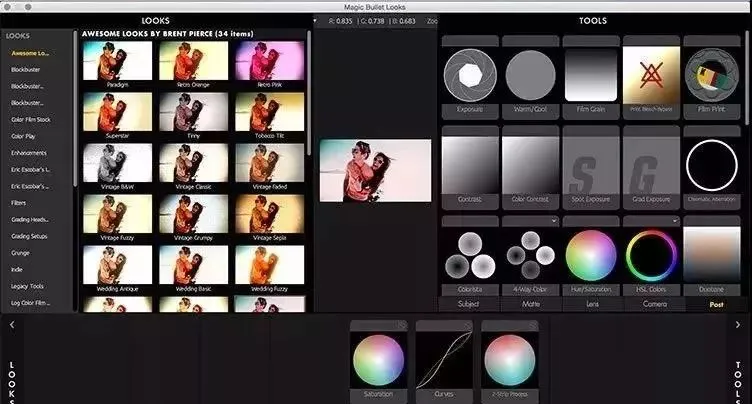This screenshot has height=404, width=752.
Task: Select the Film Print tool
Action: [x=711, y=75]
